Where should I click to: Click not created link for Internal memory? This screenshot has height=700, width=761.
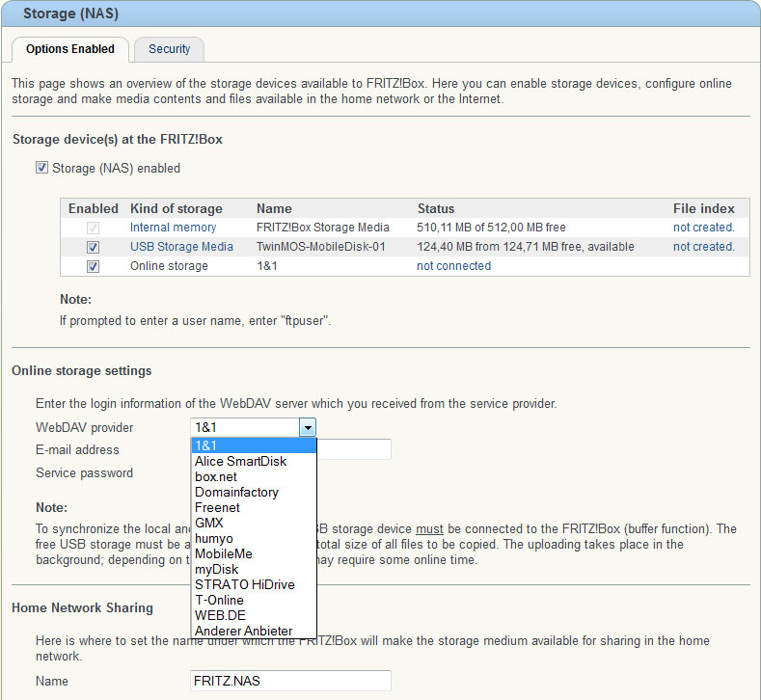[704, 227]
